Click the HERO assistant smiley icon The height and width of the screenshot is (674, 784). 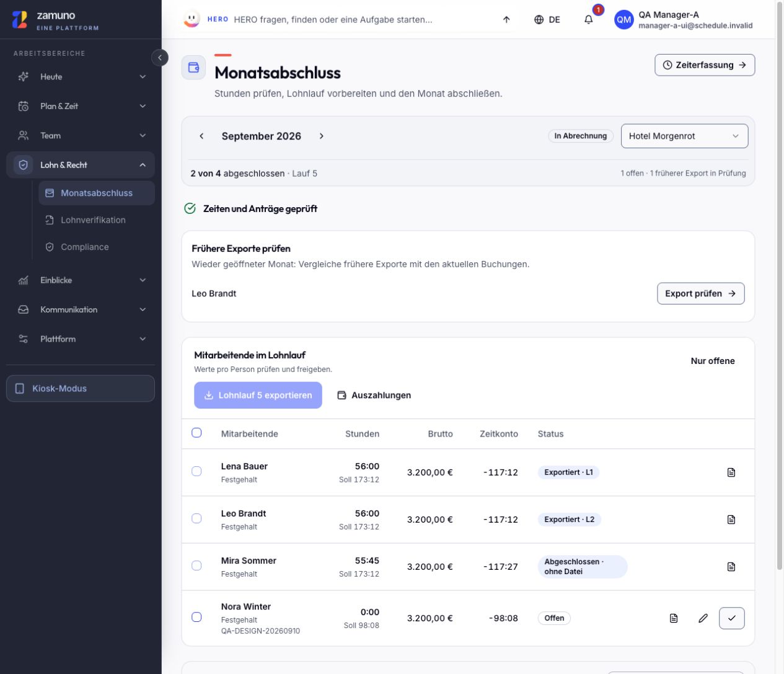[x=192, y=19]
